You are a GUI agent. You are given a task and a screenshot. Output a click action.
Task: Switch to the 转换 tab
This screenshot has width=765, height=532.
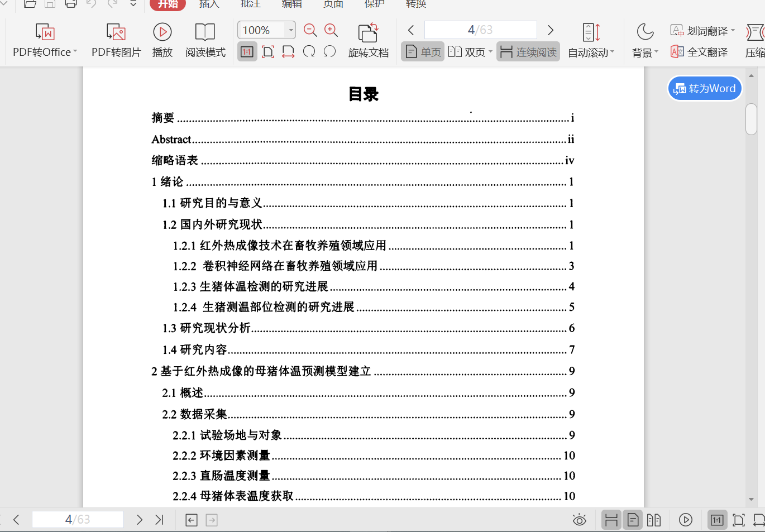pos(416,4)
